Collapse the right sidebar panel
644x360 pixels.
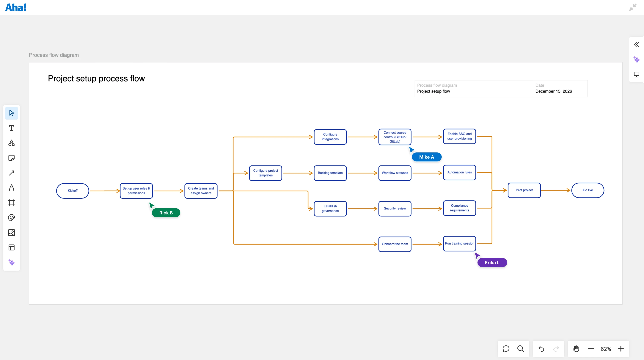pyautogui.click(x=636, y=45)
